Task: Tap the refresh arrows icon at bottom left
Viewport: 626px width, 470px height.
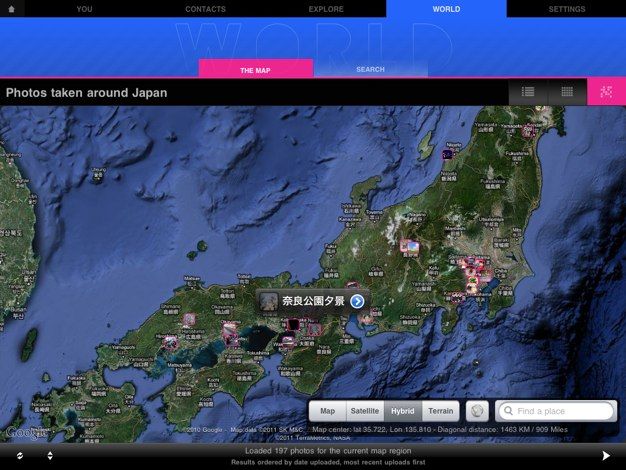Action: (19, 456)
